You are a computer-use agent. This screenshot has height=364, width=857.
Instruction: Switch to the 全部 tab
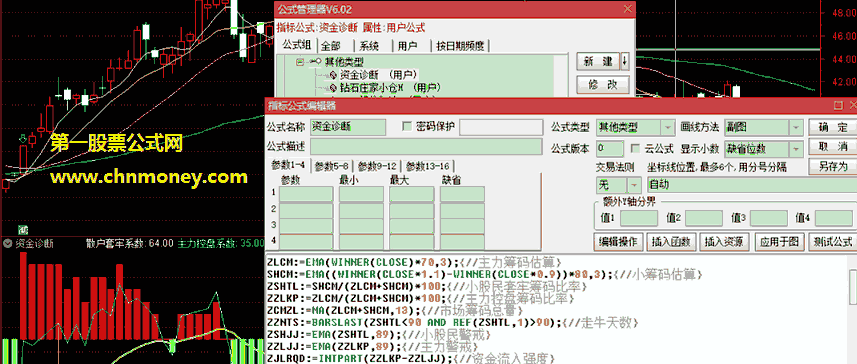pyautogui.click(x=331, y=45)
